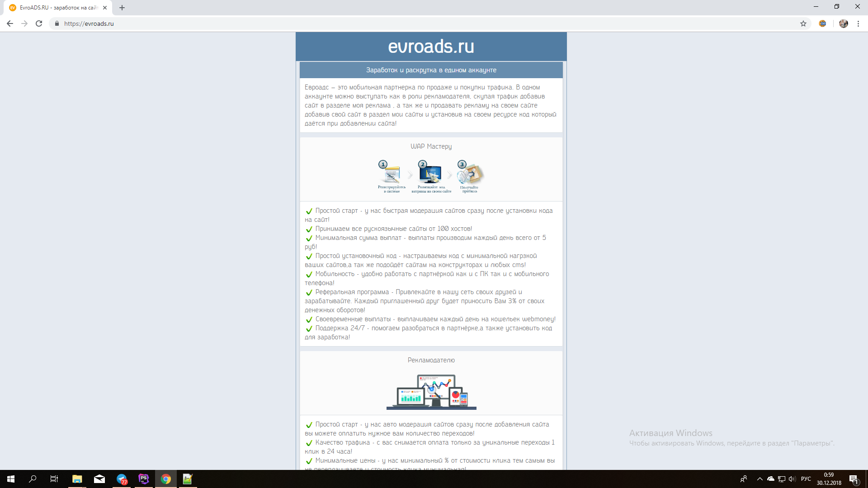The image size is (868, 488).
Task: Open Telegram from the taskbar
Action: coord(122,479)
